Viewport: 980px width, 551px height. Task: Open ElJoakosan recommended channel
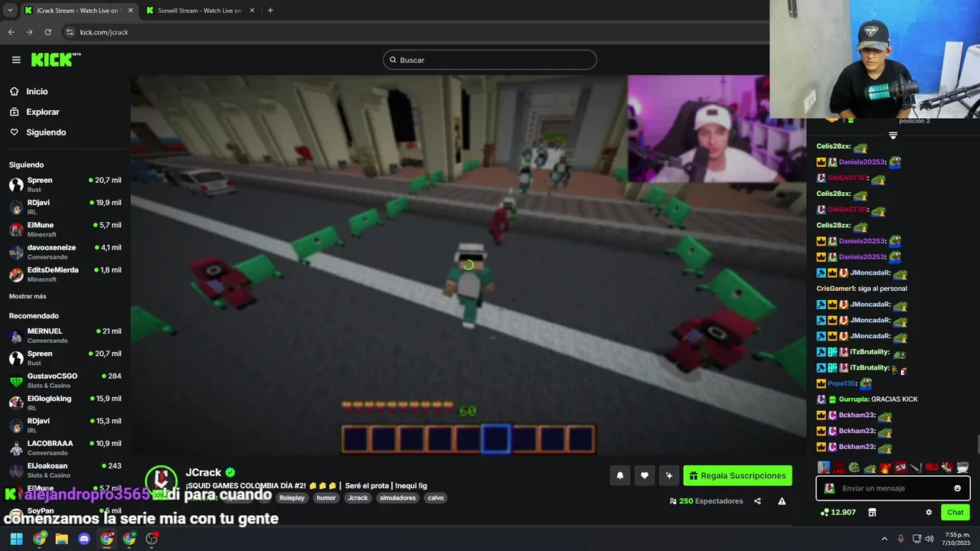(65, 470)
